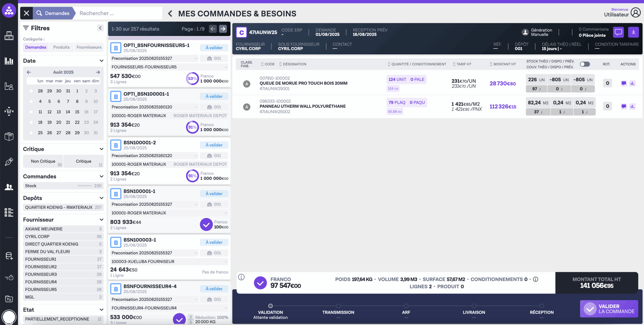Switch to the Produits category tab
This screenshot has width=644, height=325.
tap(61, 47)
